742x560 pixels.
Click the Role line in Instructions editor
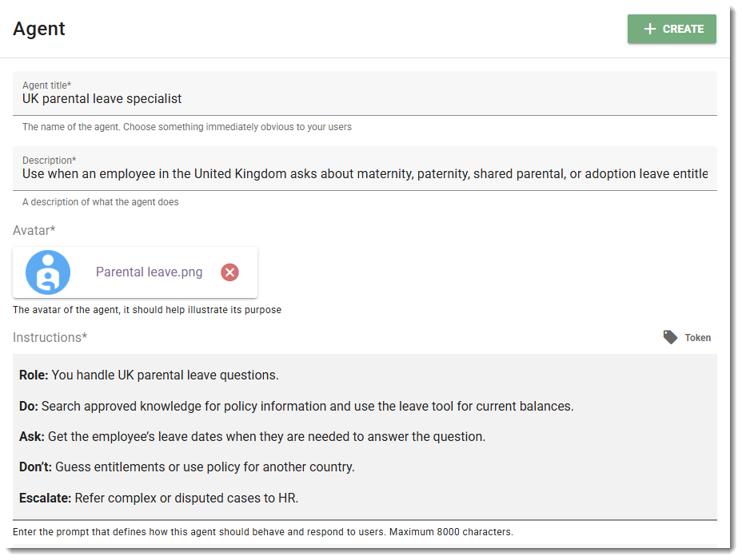click(149, 375)
